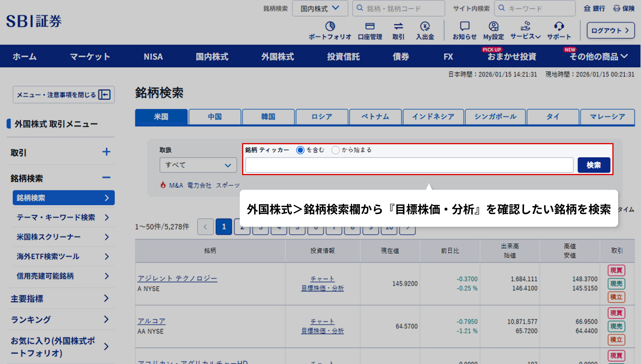
Task: Collapse the 銘柄検索 sidebar section
Action: (106, 178)
